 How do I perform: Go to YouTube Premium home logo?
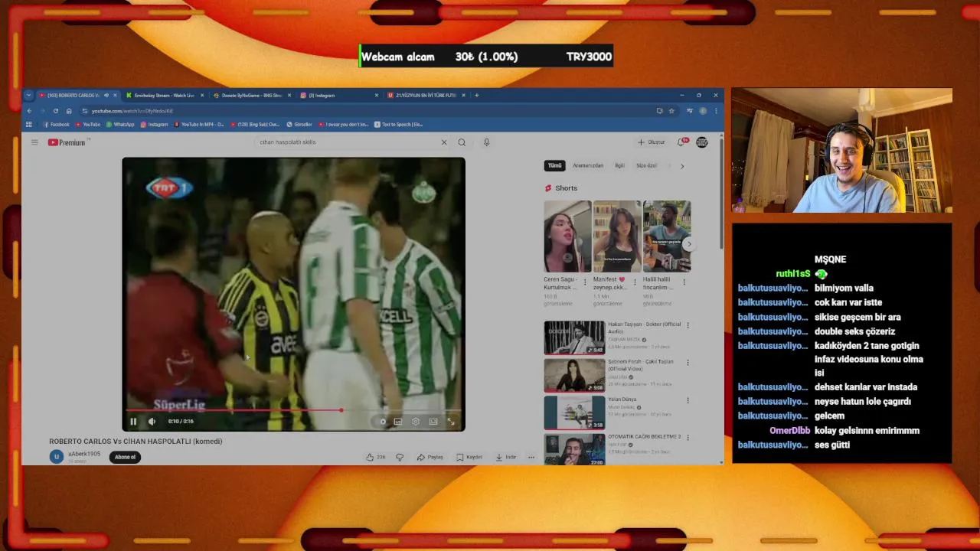coord(67,142)
